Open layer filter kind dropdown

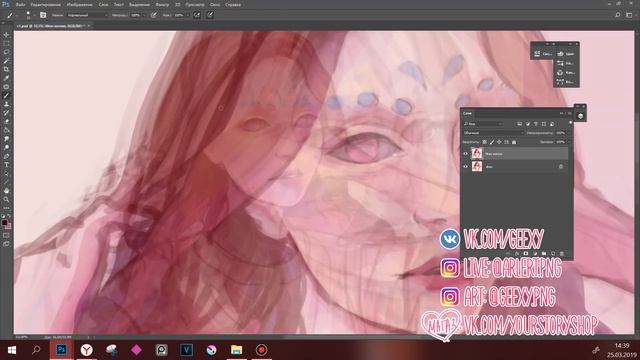tap(482, 124)
